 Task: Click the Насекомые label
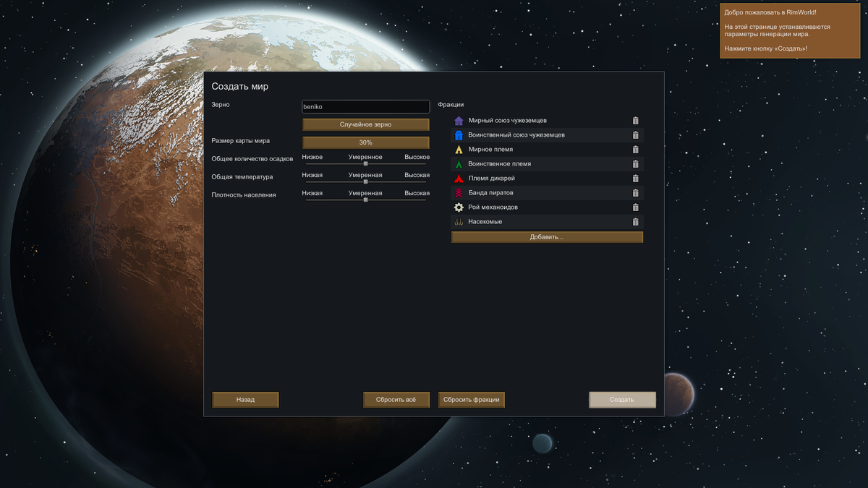pyautogui.click(x=485, y=222)
